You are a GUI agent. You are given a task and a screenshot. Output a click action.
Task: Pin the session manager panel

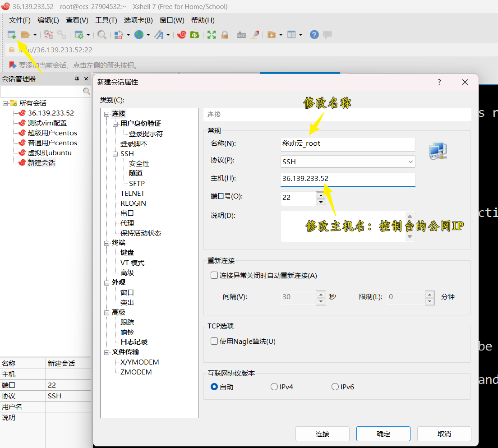click(x=77, y=79)
